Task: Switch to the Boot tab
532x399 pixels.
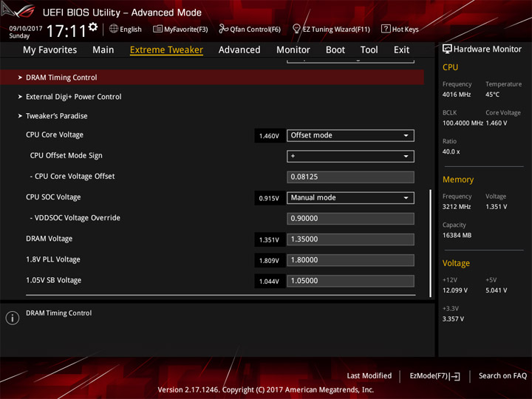Action: [x=335, y=50]
